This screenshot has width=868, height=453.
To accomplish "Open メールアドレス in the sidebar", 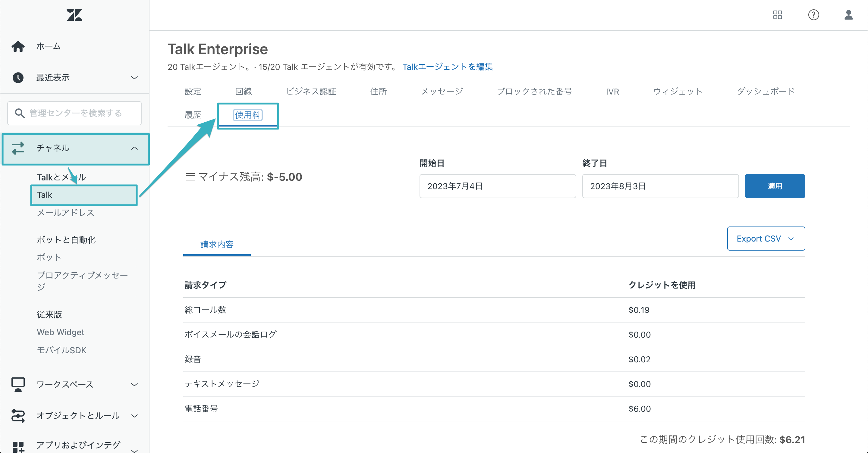I will coord(65,213).
